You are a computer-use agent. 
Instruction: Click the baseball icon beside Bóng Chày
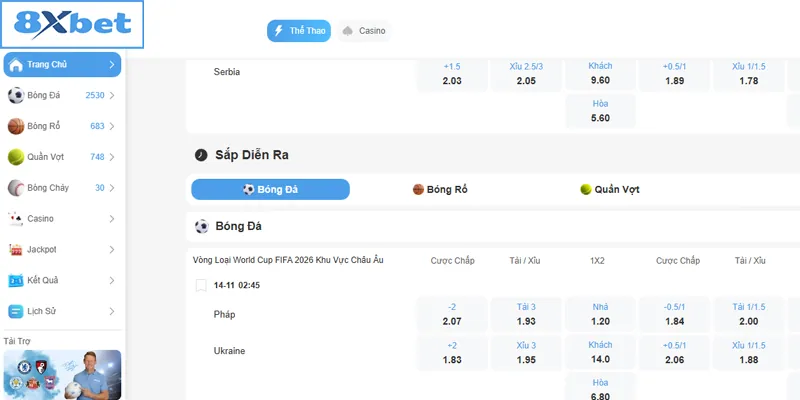tap(16, 188)
